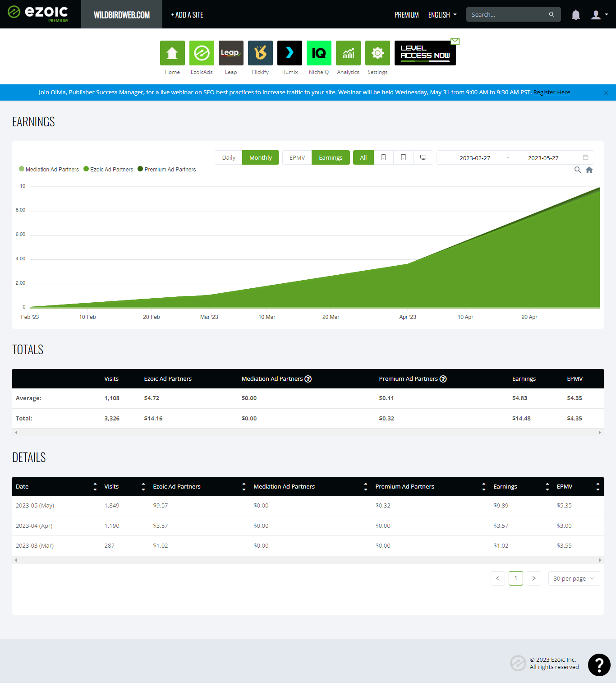
Task: Show EPMV metric on chart
Action: click(x=297, y=157)
